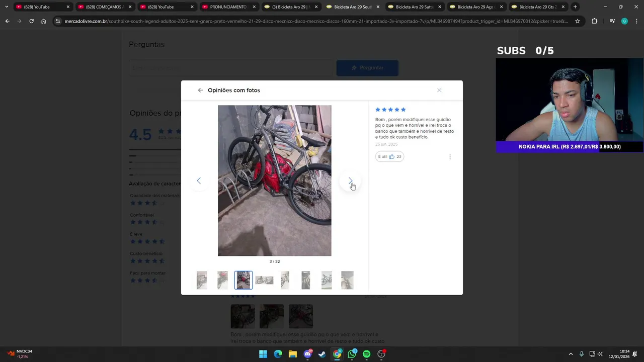Screen dimensions: 644x362
Task: Select the fourth thumbnail in the strip
Action: tap(264, 280)
